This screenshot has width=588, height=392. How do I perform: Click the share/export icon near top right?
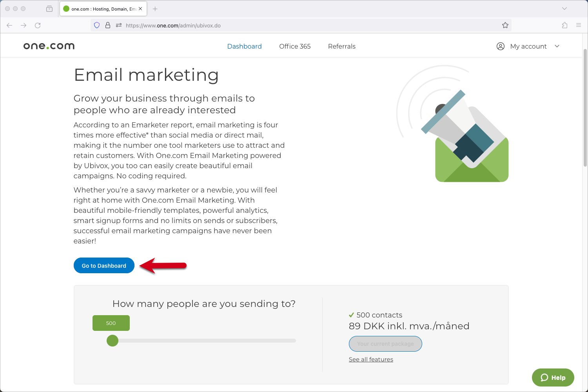point(564,25)
